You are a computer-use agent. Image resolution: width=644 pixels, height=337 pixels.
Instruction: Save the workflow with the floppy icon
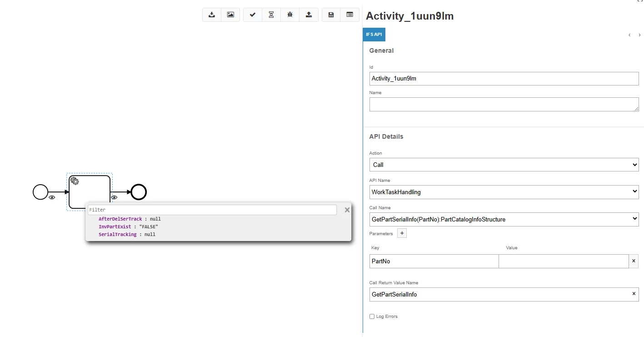click(x=331, y=15)
